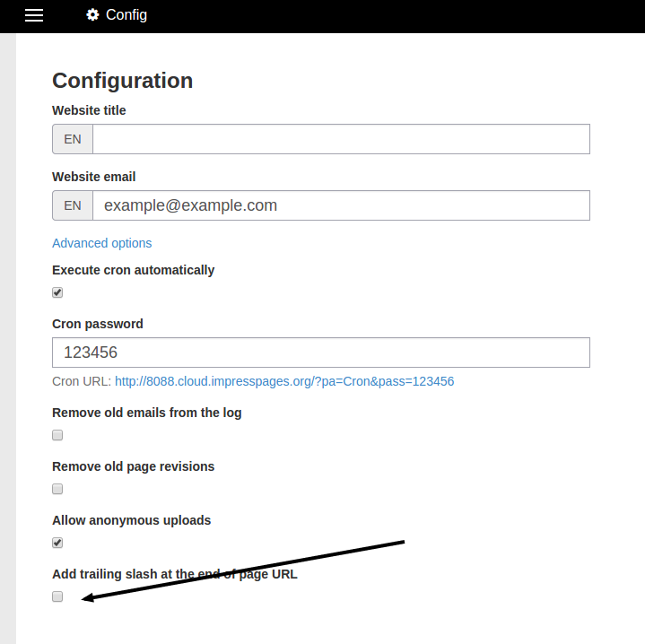Uncheck Execute cron automatically checkbox

(57, 292)
